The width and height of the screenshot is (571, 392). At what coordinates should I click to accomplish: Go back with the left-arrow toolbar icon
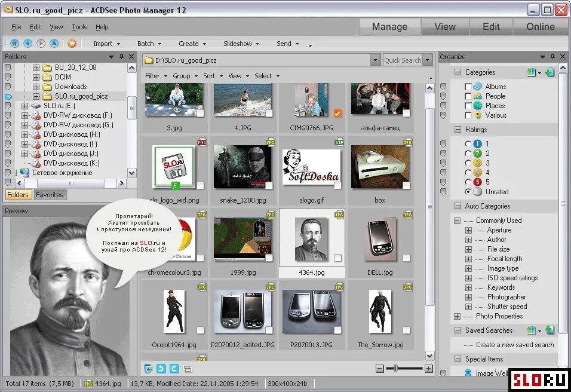(x=27, y=44)
